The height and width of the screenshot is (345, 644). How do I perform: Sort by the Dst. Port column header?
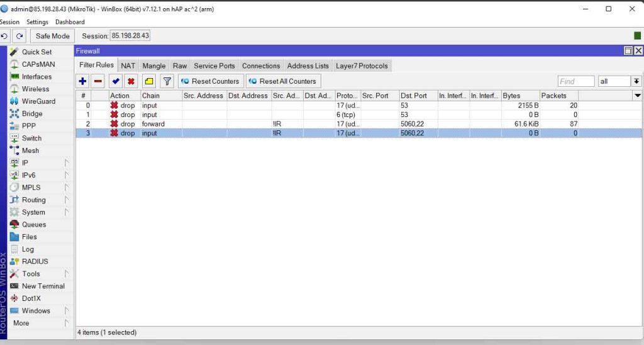418,96
